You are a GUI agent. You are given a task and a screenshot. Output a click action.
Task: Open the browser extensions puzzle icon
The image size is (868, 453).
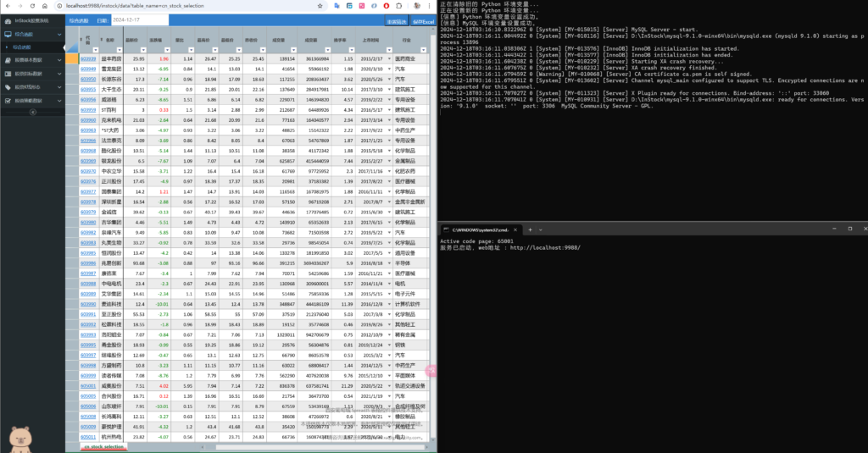tap(400, 5)
